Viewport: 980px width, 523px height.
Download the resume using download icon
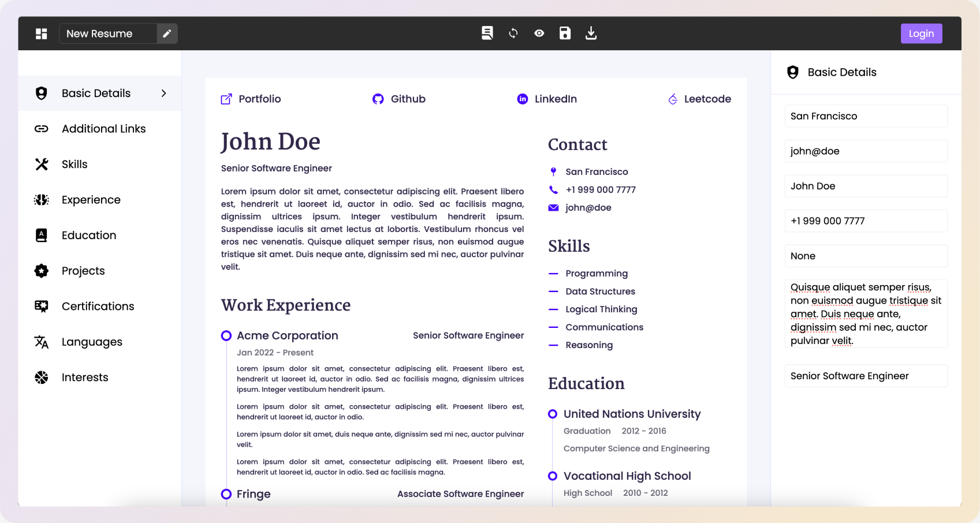coord(591,33)
